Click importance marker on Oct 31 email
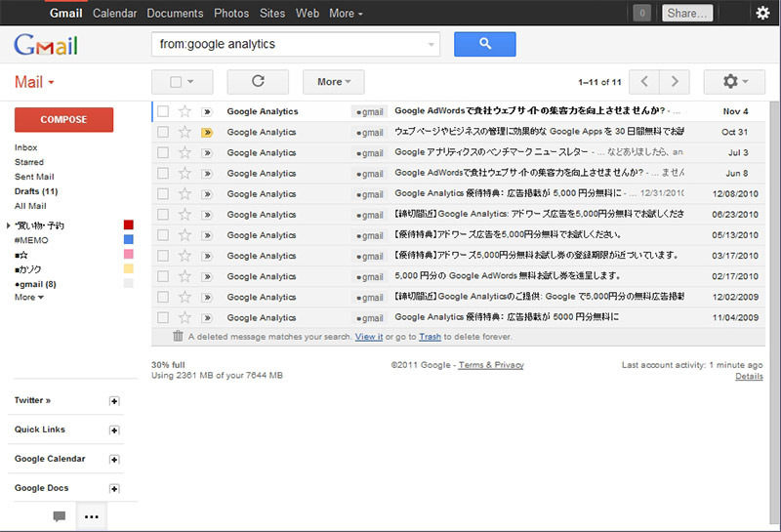The image size is (781, 532). click(x=207, y=133)
